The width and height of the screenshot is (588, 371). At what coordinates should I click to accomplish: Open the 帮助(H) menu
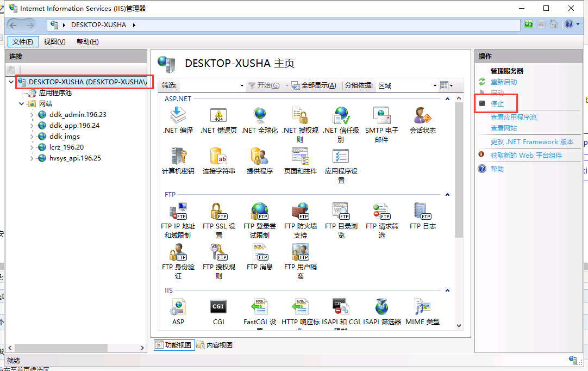point(87,42)
